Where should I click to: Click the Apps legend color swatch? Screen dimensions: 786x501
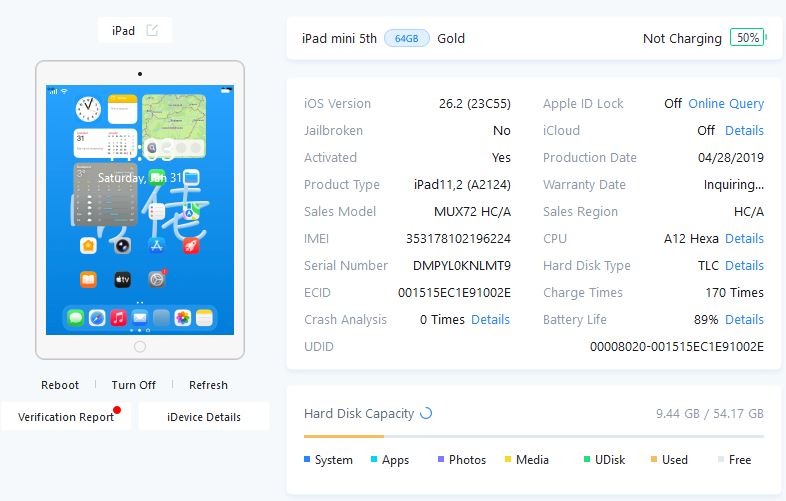pos(374,459)
